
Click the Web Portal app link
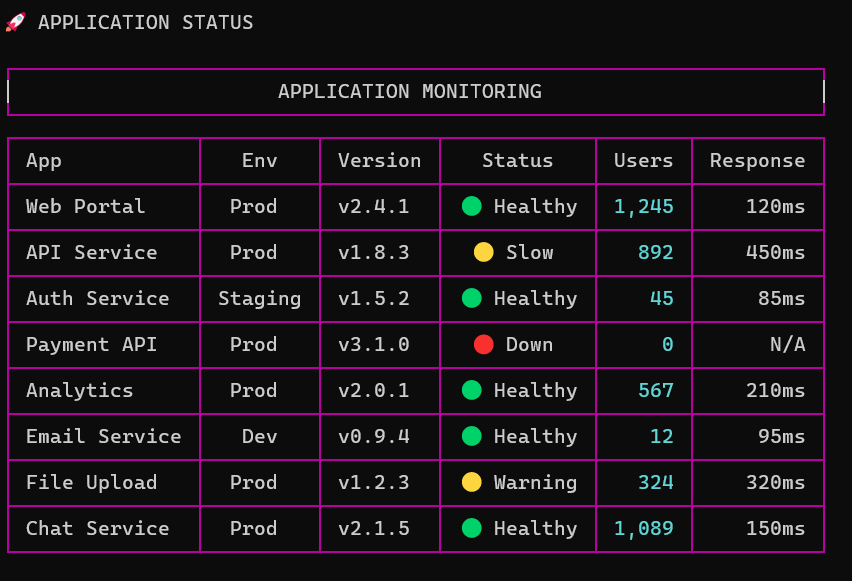[83, 207]
